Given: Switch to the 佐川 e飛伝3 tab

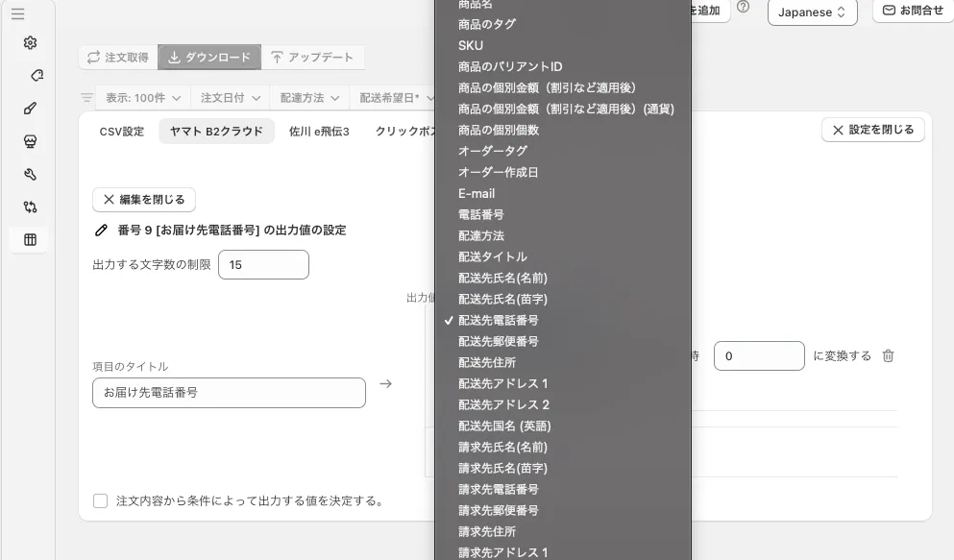Looking at the screenshot, I should tap(319, 131).
